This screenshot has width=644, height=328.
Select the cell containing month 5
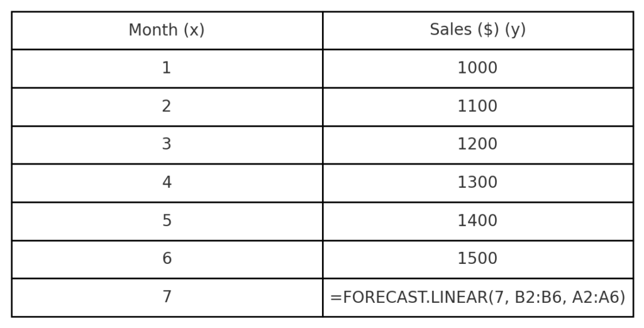[167, 221]
